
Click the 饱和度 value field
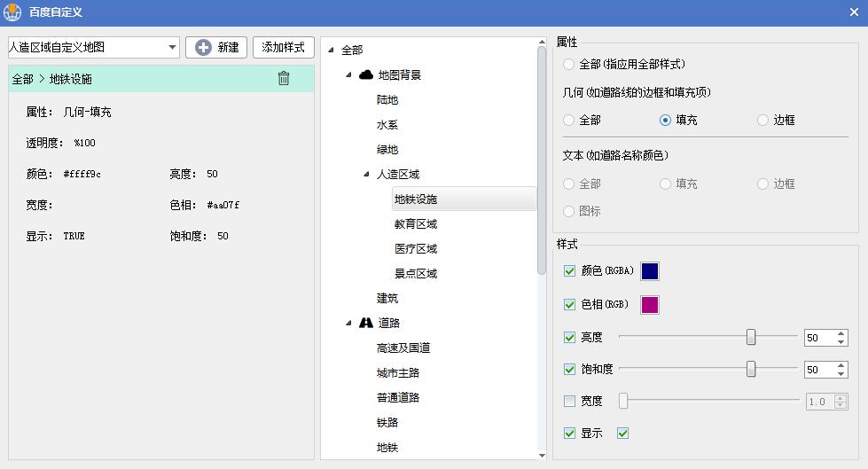(819, 370)
